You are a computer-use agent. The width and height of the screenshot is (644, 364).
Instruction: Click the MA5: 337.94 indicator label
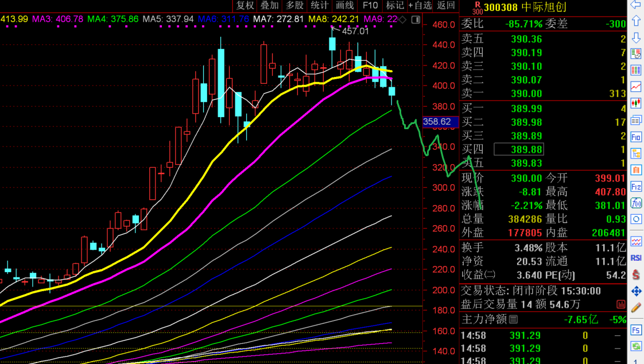click(x=168, y=19)
